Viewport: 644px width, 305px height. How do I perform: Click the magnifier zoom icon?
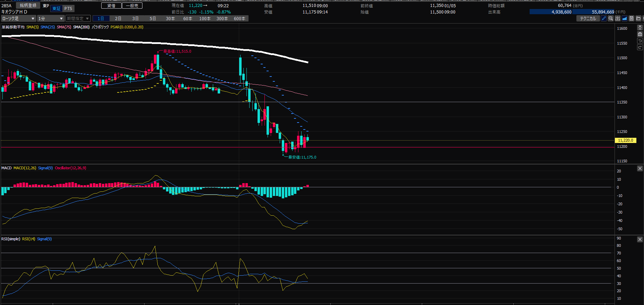point(611,18)
